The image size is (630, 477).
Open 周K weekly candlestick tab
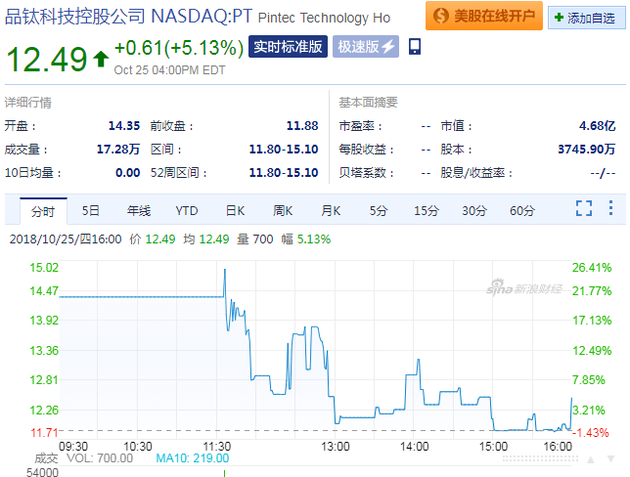click(283, 211)
